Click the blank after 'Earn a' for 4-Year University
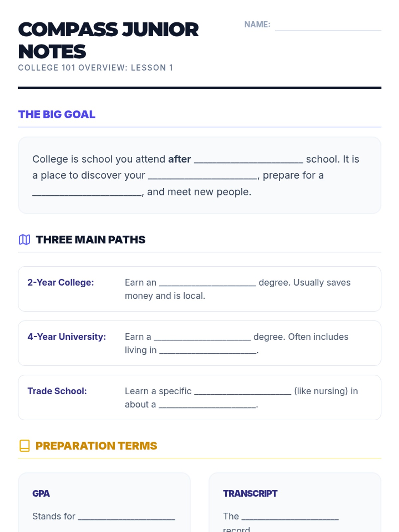Image resolution: width=399 pixels, height=532 pixels. (x=202, y=337)
